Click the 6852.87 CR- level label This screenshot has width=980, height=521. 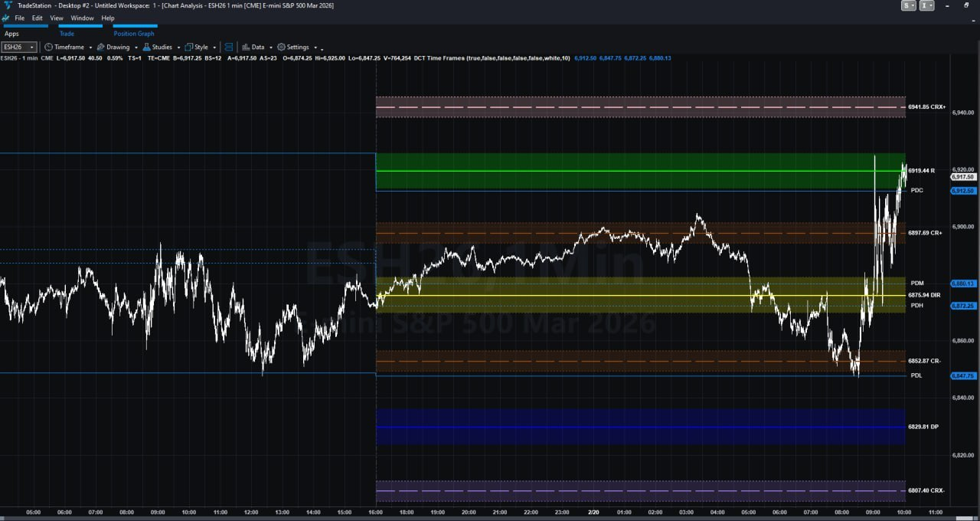[x=924, y=361]
